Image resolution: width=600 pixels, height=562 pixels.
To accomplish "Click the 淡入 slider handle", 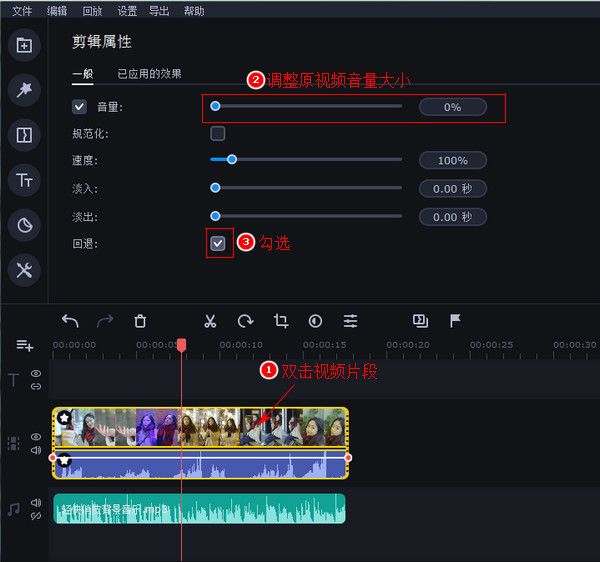I will coord(215,187).
